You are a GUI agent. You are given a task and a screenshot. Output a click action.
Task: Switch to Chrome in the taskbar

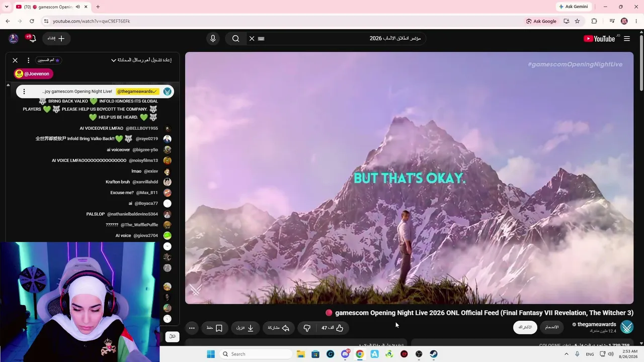click(360, 354)
